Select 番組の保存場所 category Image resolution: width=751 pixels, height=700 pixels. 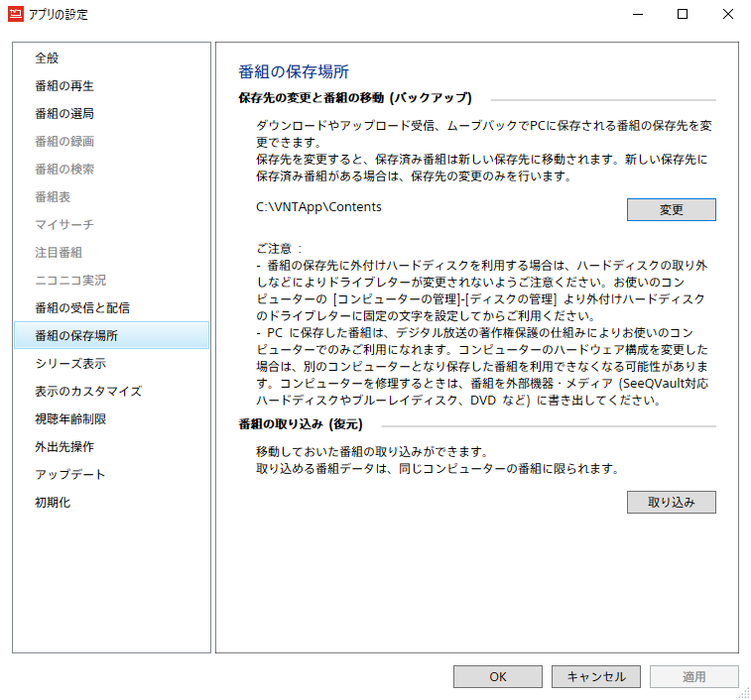[76, 336]
